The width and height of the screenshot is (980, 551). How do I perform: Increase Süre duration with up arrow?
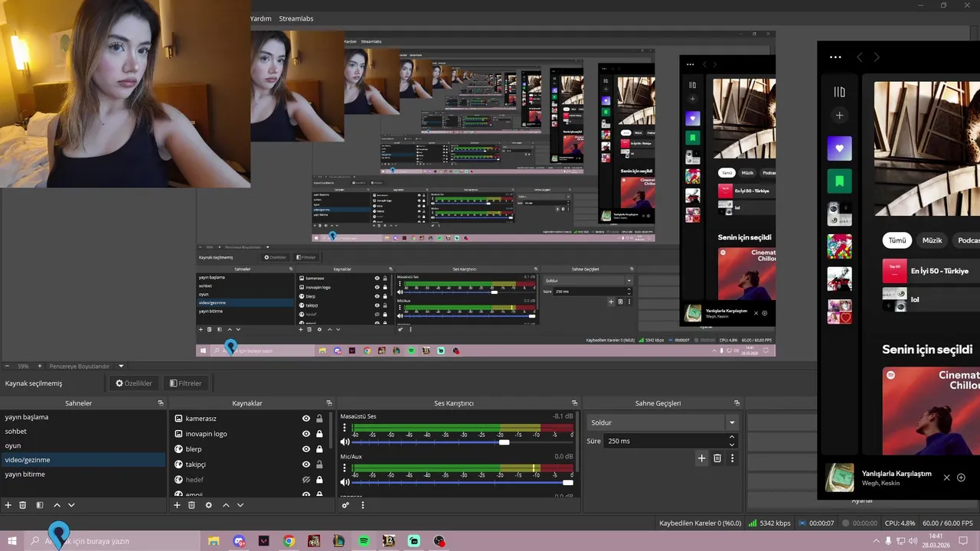click(x=732, y=438)
